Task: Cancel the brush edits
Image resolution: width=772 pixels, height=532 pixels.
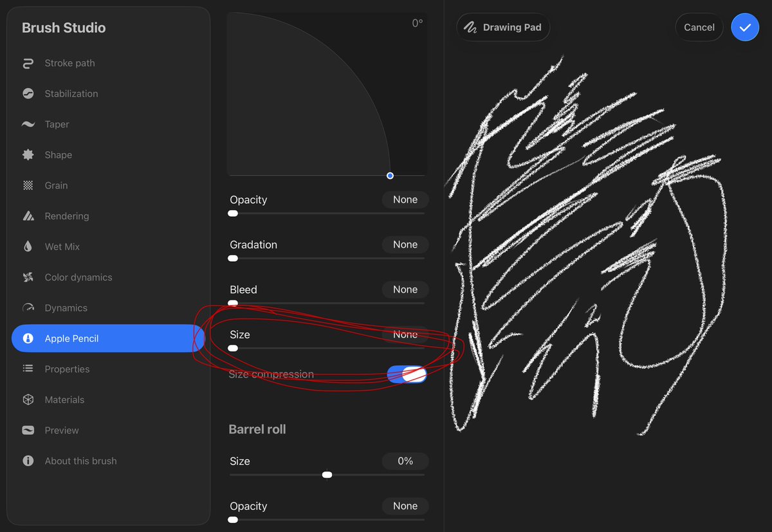Action: (x=699, y=28)
